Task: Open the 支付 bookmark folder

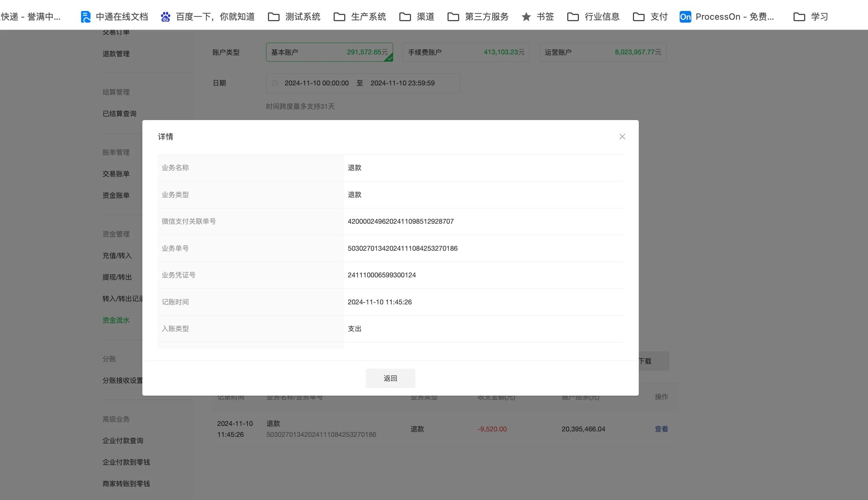Action: [x=650, y=17]
